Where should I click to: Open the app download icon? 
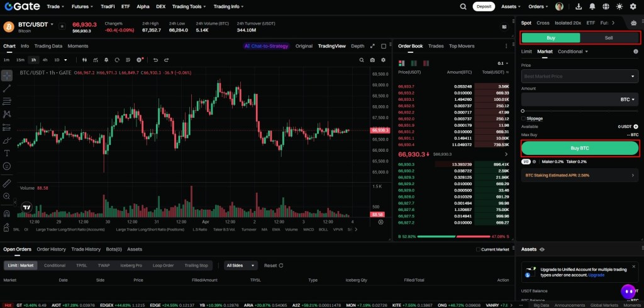pos(579,6)
